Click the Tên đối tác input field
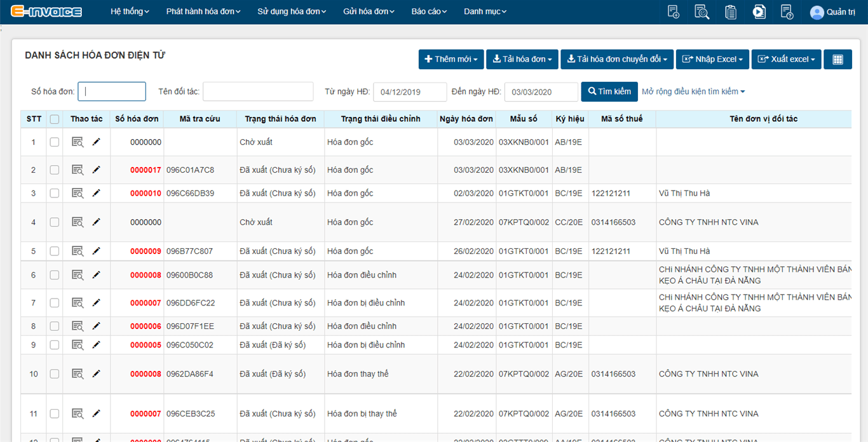Image resolution: width=868 pixels, height=442 pixels. (x=258, y=91)
